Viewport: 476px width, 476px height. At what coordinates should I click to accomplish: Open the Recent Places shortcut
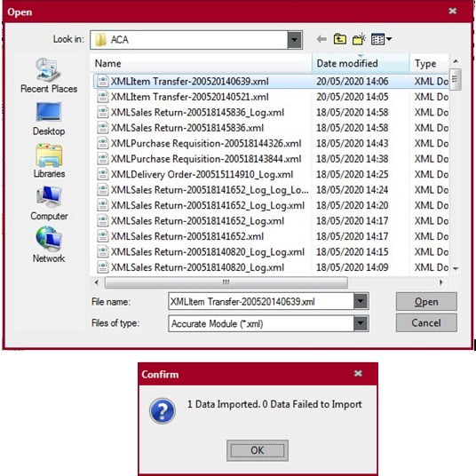click(49, 75)
